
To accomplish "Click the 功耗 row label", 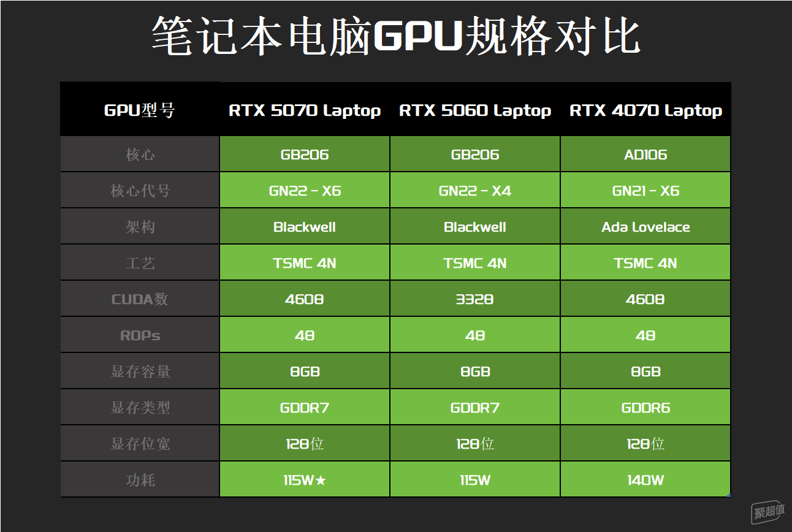I will 140,480.
